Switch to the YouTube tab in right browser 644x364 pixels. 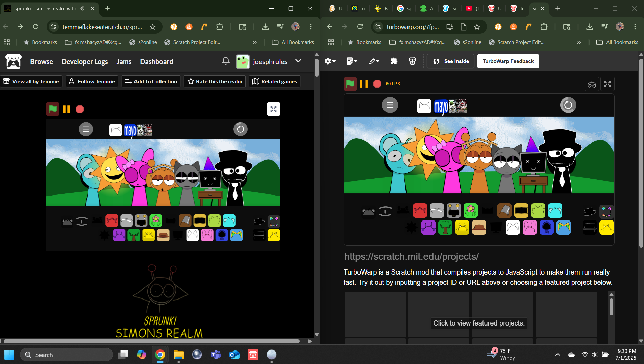pos(472,8)
